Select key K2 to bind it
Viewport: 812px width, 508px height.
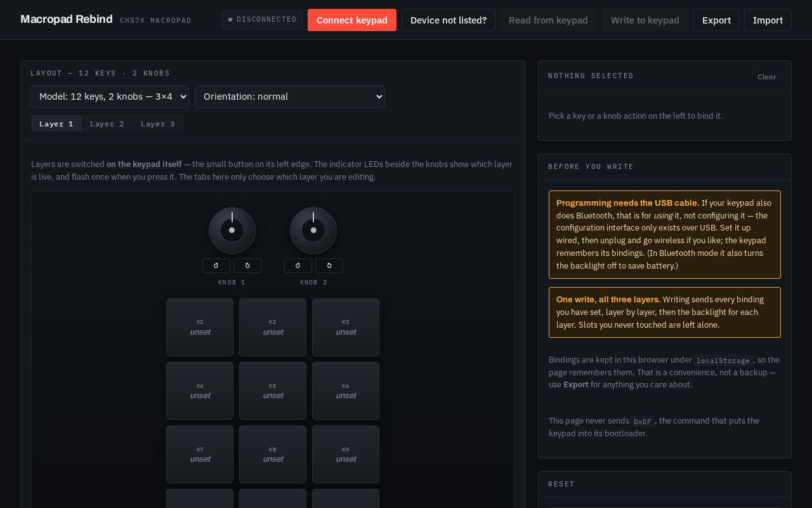click(273, 328)
